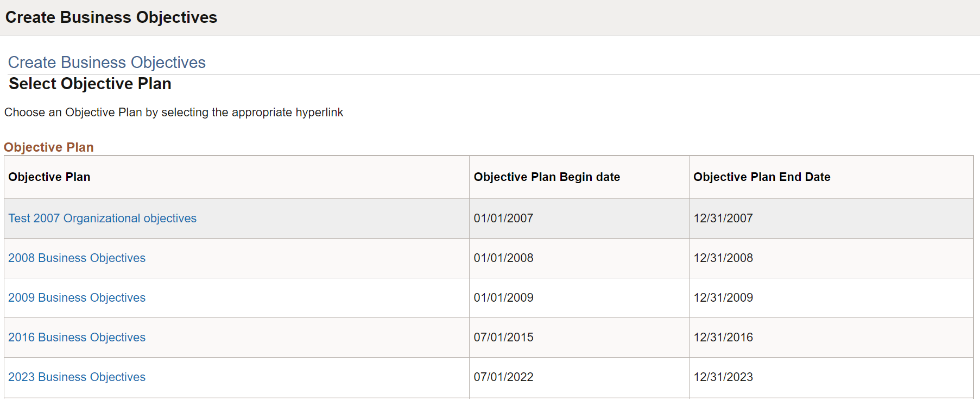The height and width of the screenshot is (399, 980).
Task: Click the 01/01/2008 begin date cell
Action: (x=503, y=258)
